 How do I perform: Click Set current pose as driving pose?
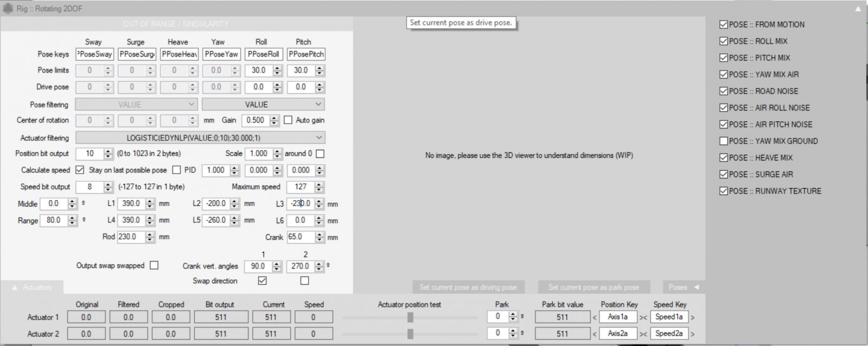(x=468, y=287)
